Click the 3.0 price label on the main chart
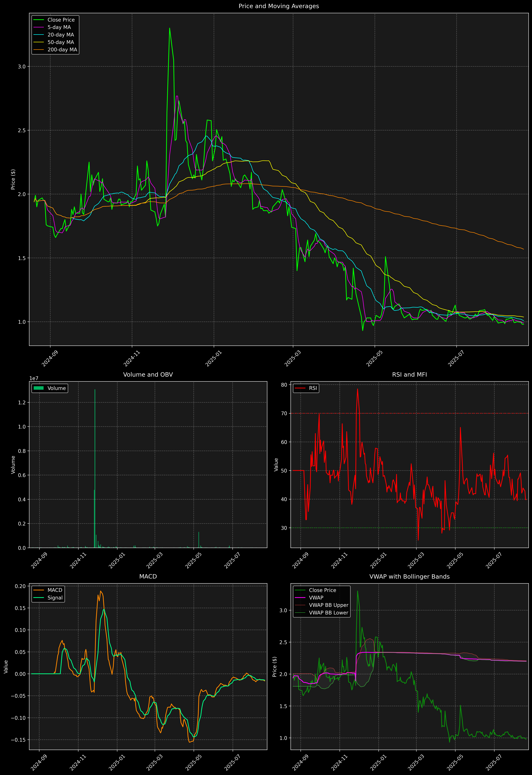Viewport: 532px width, 775px height. 22,67
